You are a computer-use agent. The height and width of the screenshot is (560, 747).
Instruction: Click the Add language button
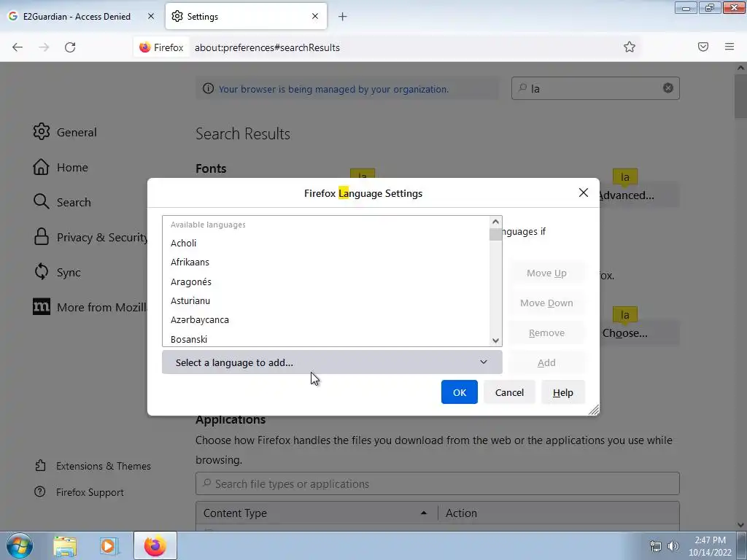tap(546, 362)
